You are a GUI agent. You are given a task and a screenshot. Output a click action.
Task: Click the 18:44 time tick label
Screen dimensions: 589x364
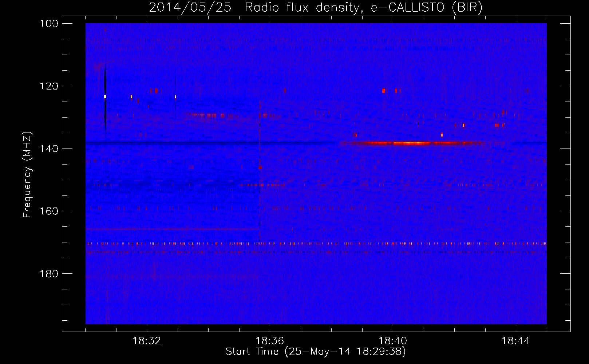coord(516,341)
